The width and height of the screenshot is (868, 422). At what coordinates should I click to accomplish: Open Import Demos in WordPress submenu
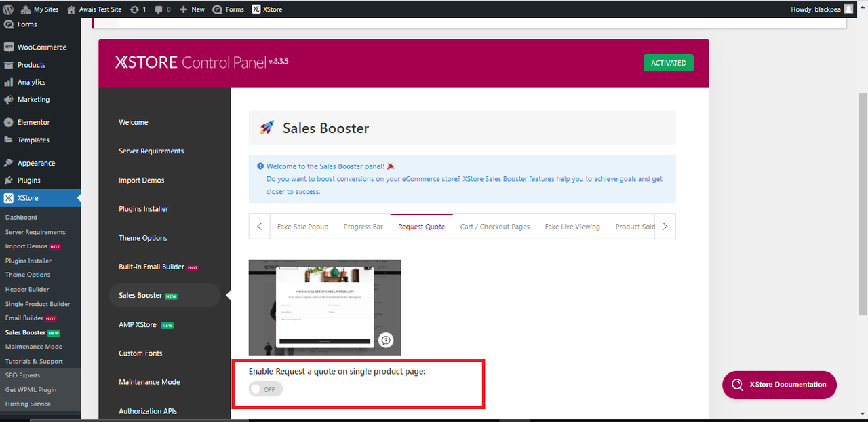click(x=26, y=246)
